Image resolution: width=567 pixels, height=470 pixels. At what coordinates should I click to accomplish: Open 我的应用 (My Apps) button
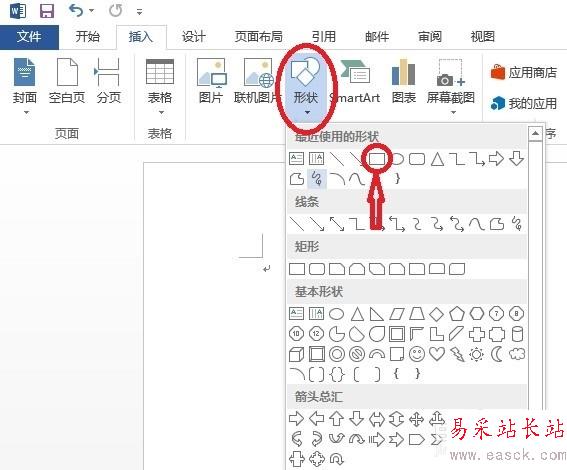(x=524, y=104)
